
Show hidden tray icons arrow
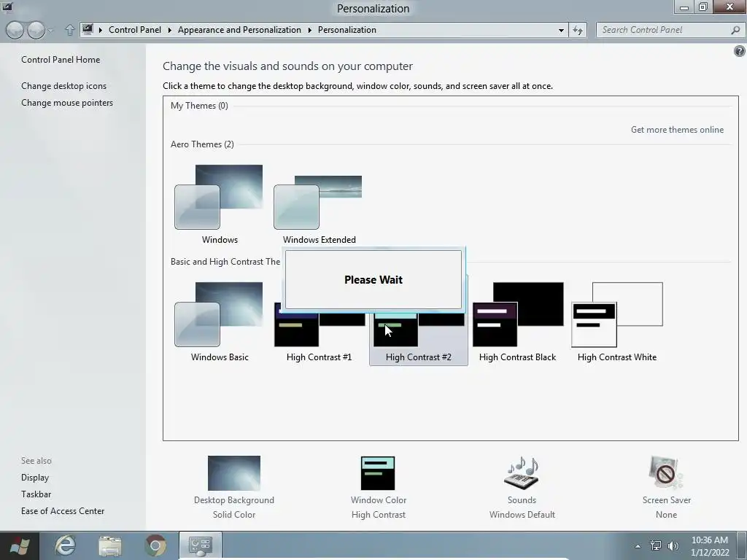(638, 546)
